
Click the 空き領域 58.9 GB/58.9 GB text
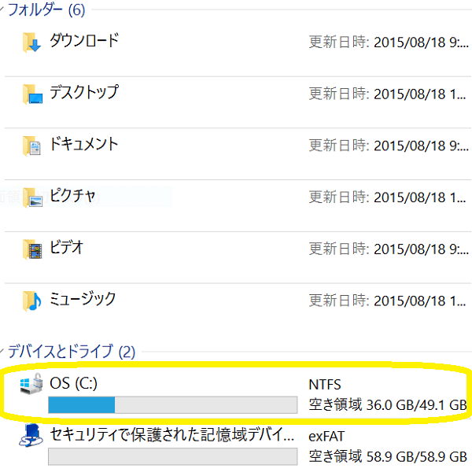point(388,456)
